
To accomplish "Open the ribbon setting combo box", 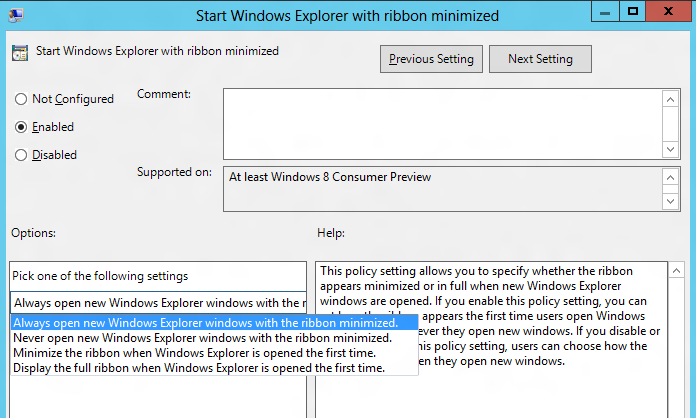I will 160,302.
